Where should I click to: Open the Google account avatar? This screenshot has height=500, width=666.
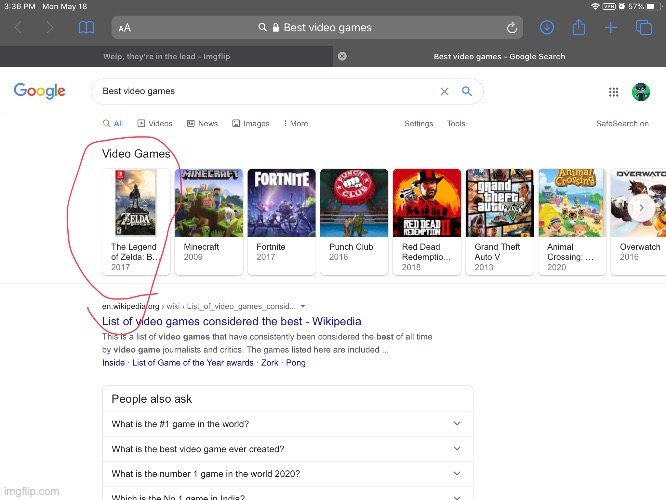coord(641,92)
